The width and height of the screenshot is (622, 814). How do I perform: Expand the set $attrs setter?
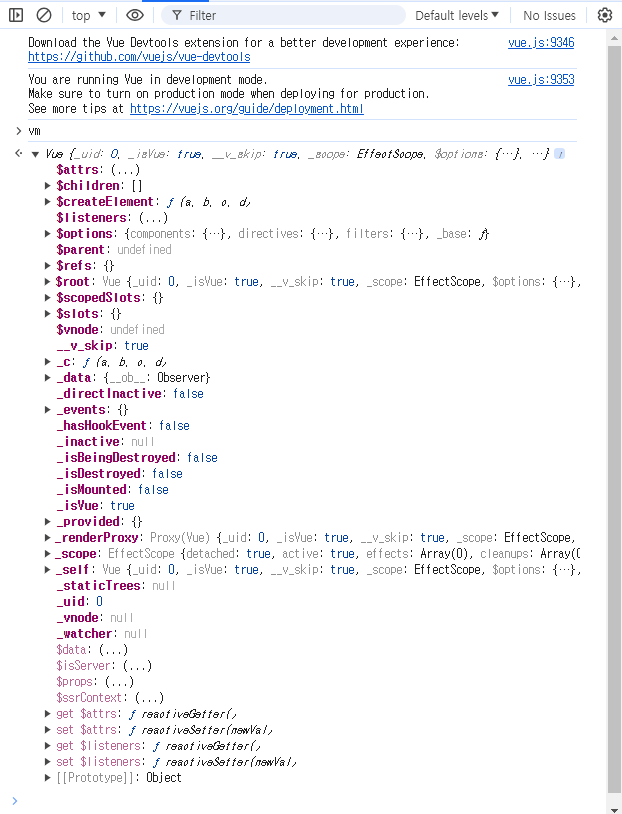pos(47,730)
